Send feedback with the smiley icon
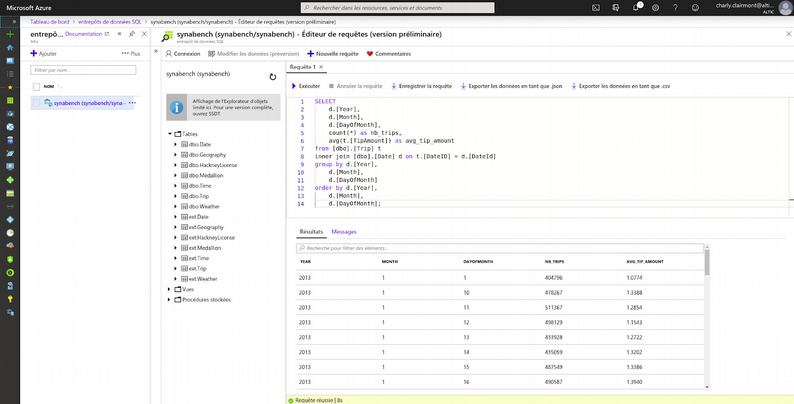Viewport: 794px width, 404px height. coord(695,8)
